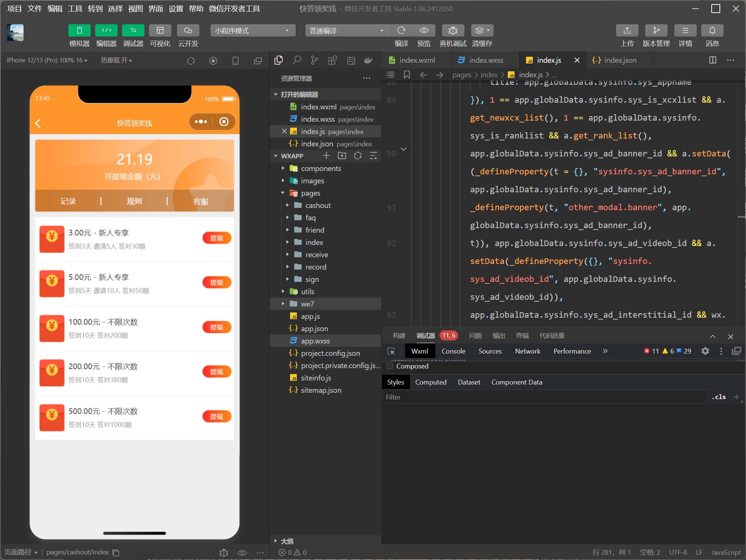
Task: Open 版本管理 version control
Action: tap(656, 30)
